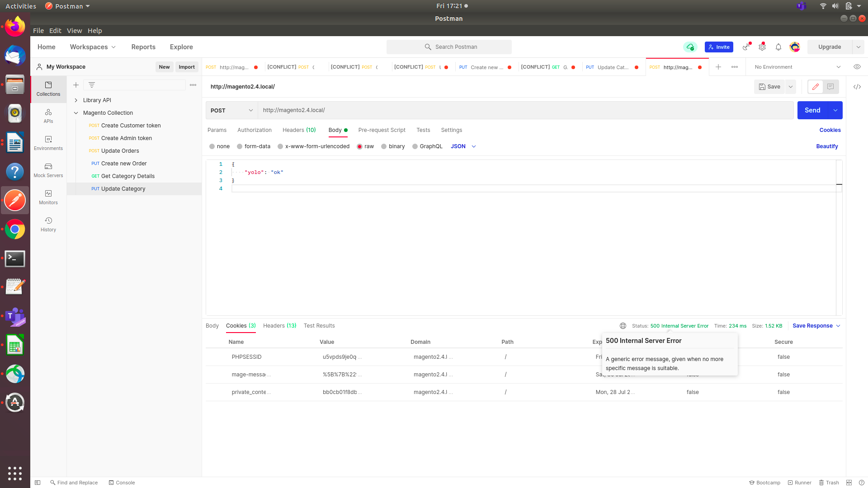This screenshot has height=488, width=868.
Task: Toggle environment quick look eye icon
Action: pos(857,67)
